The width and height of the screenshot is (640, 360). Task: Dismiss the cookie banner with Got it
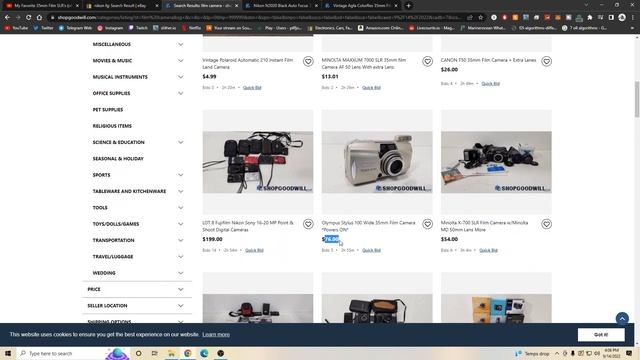(x=601, y=335)
